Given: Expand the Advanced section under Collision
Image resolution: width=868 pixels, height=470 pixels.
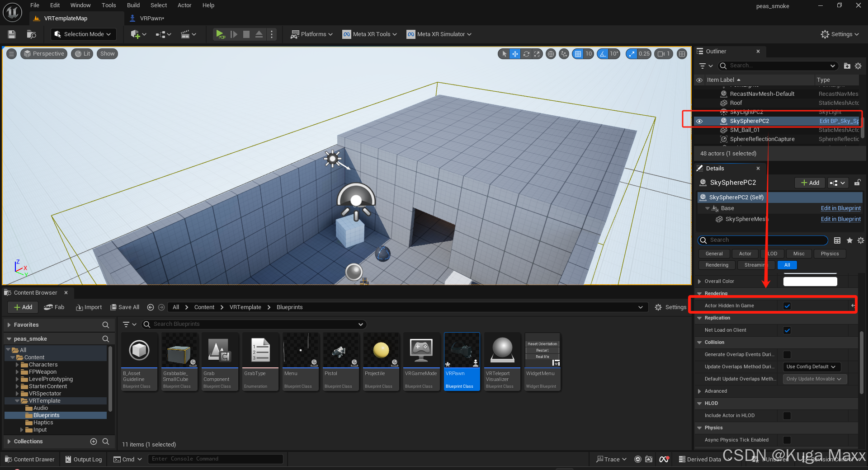Looking at the screenshot, I should (699, 391).
